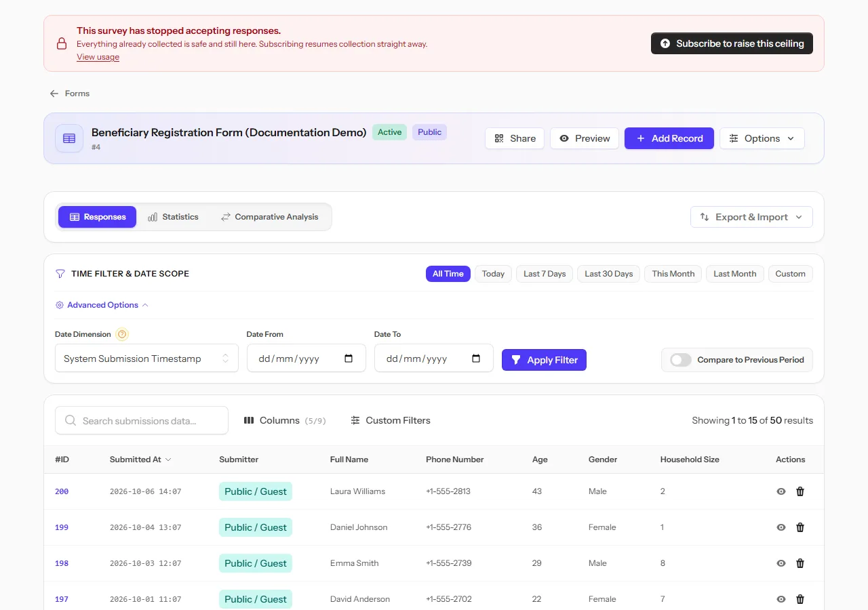
Task: Share the form via the Share button
Action: (x=515, y=138)
